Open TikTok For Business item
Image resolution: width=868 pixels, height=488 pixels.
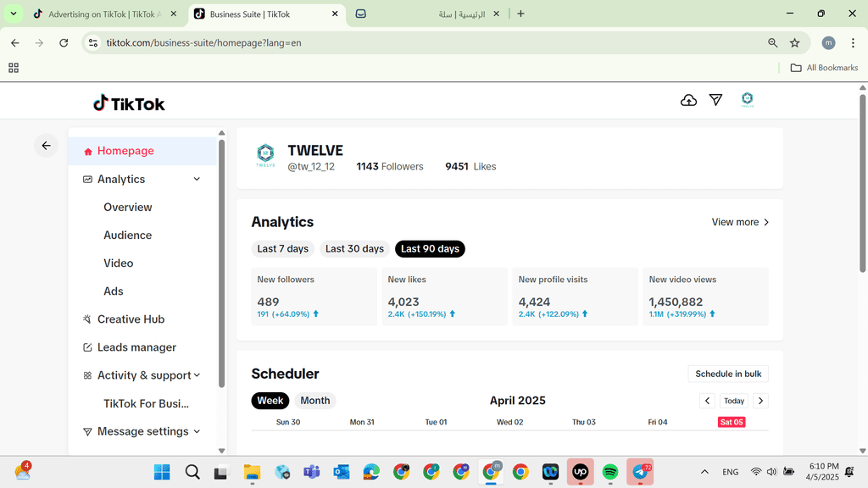[146, 403]
